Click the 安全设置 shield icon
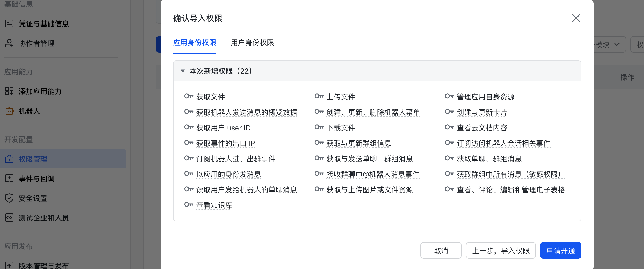The image size is (644, 269). pos(9,198)
